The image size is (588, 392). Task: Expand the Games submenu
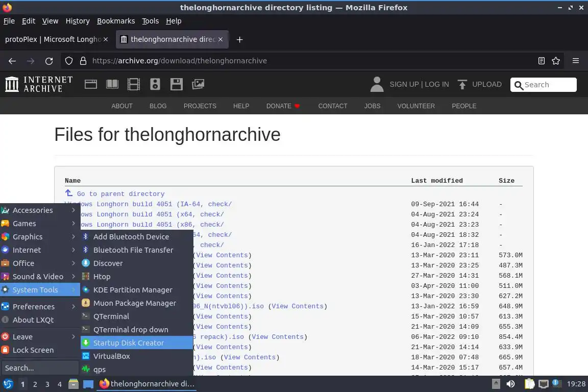click(x=40, y=224)
